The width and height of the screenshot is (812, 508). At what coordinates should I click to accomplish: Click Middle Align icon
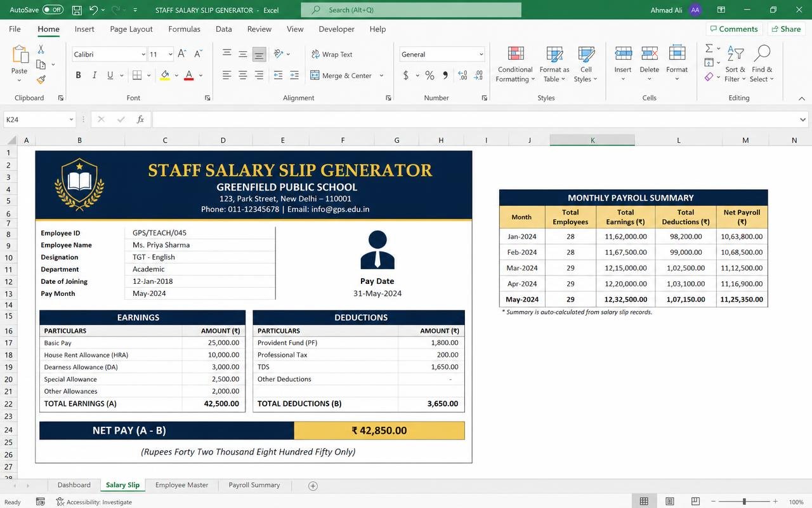tap(242, 54)
